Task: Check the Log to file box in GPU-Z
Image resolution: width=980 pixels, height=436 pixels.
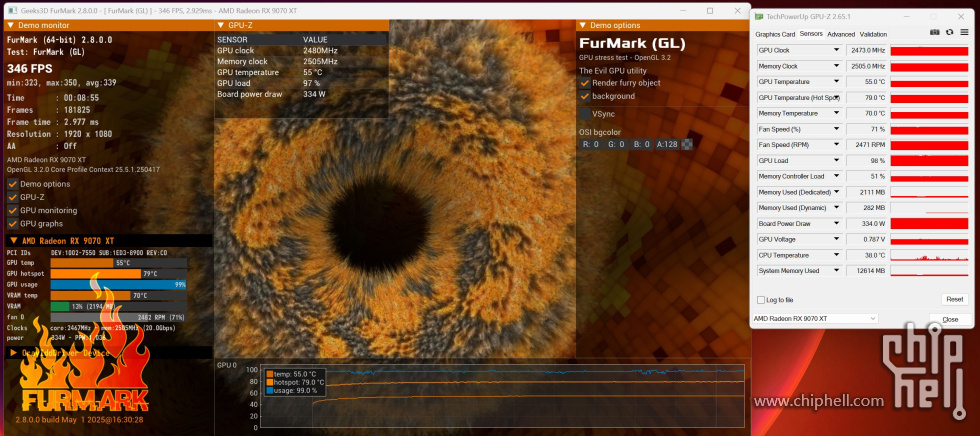Action: pos(761,300)
